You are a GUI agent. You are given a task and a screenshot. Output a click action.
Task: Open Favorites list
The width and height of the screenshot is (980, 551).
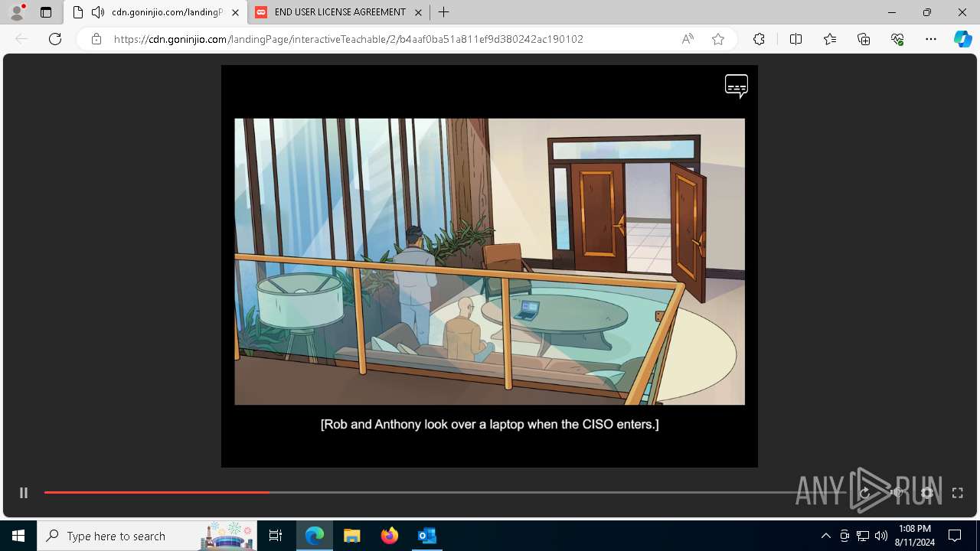tap(830, 39)
